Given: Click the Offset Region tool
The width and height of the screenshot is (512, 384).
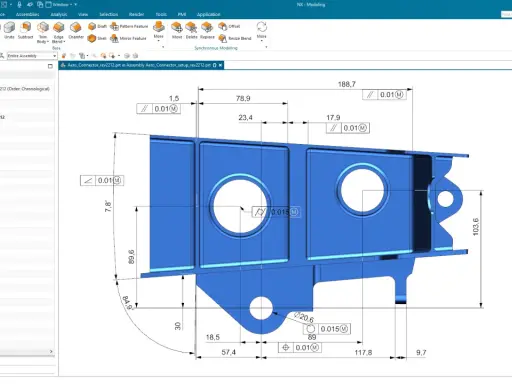Looking at the screenshot, I should [x=229, y=26].
